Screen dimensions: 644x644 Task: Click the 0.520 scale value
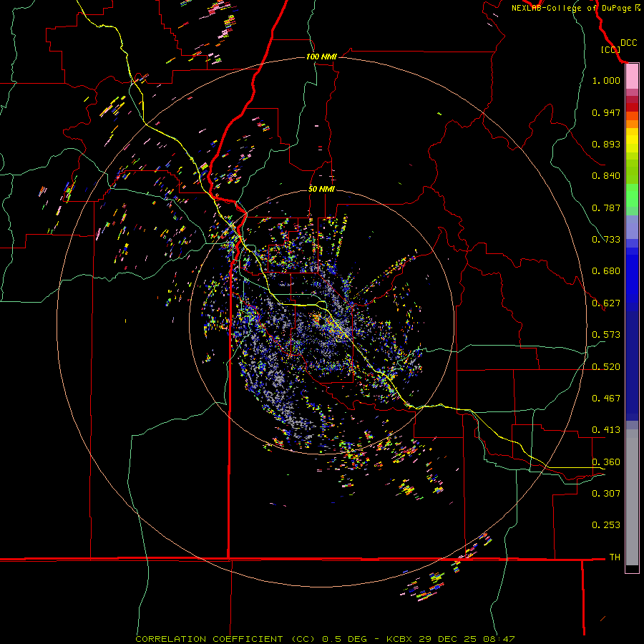coord(606,367)
